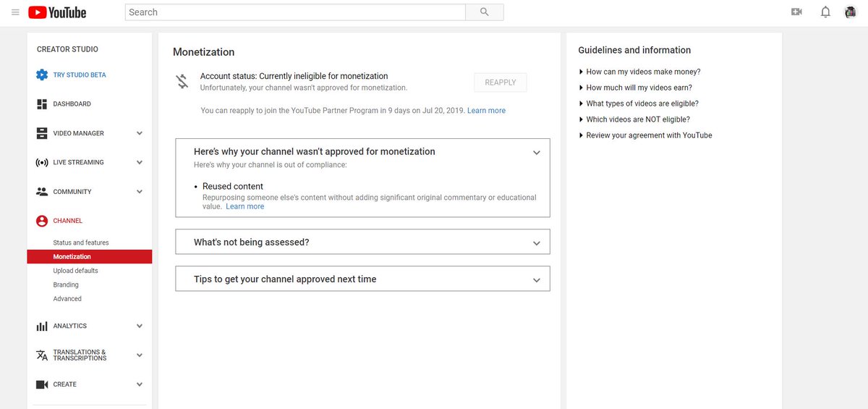
Task: Open the hamburger guide menu
Action: tap(15, 12)
